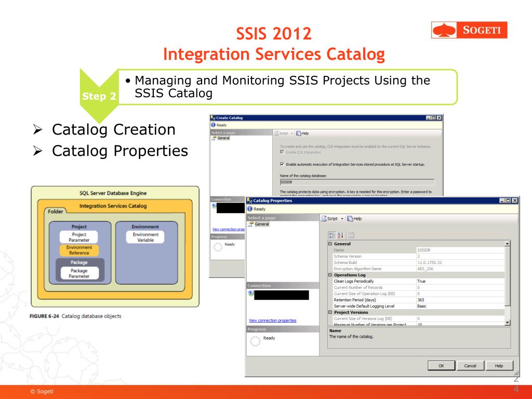Click Script in Create Catalog toolbar

click(281, 134)
